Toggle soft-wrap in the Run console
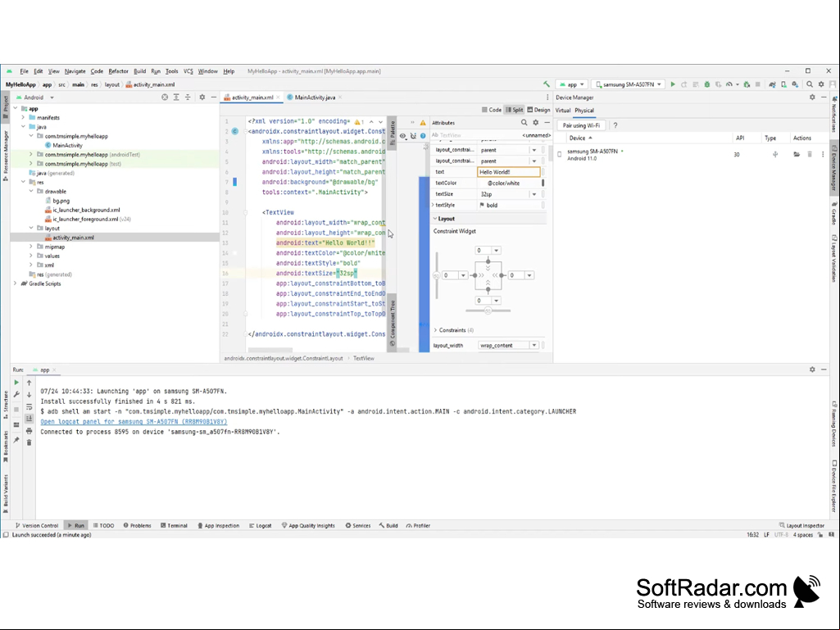Image resolution: width=840 pixels, height=630 pixels. [x=29, y=407]
